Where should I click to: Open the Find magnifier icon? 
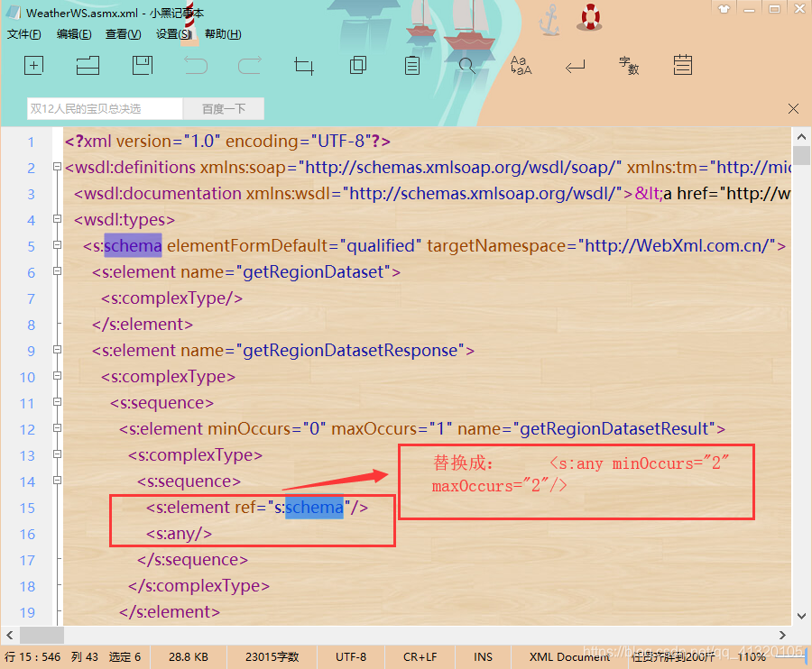coord(466,66)
